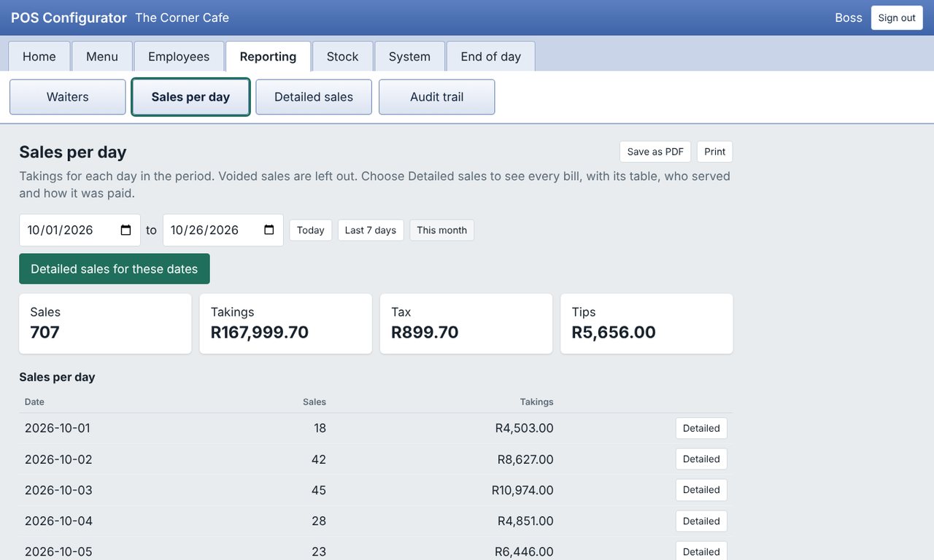Open Detailed for 2026-10-01
The width and height of the screenshot is (934, 560).
[x=701, y=429]
